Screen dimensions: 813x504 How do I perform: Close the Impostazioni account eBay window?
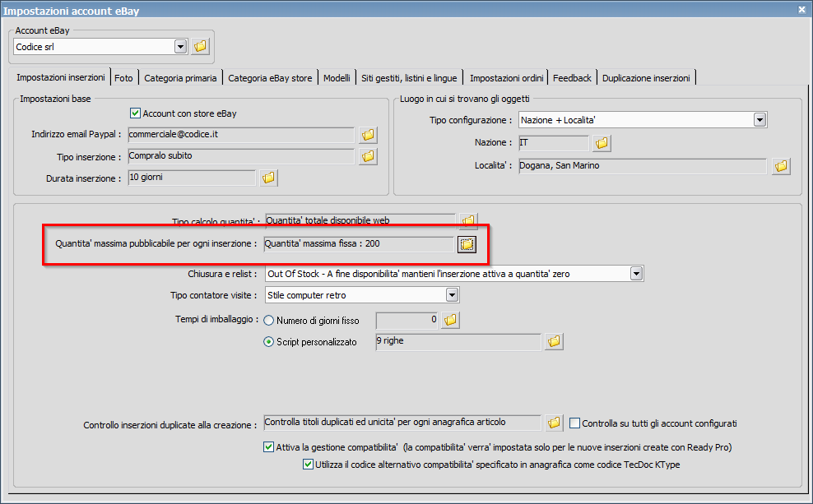tap(801, 9)
